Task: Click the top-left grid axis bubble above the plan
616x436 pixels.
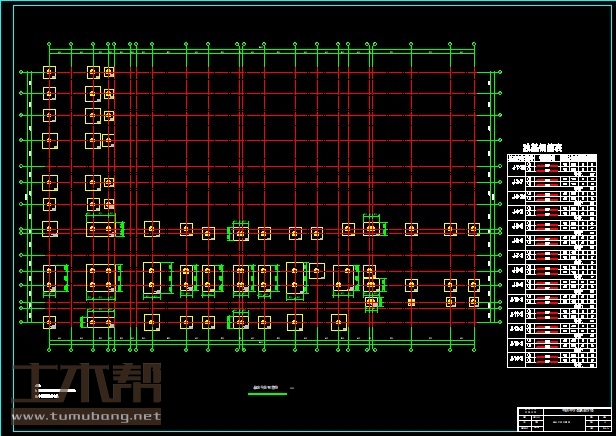Action: (49, 43)
